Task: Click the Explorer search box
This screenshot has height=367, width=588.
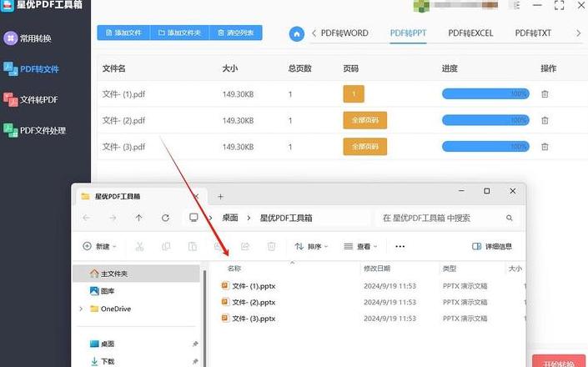Action: [x=449, y=218]
